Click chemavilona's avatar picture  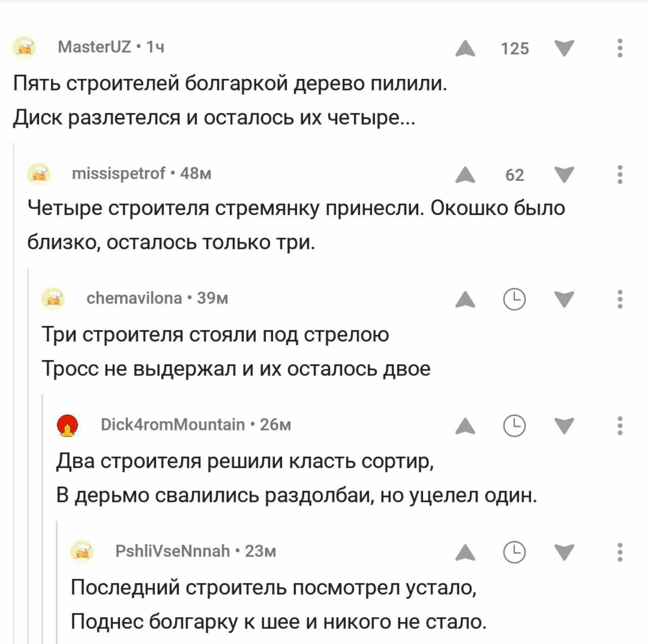[53, 298]
